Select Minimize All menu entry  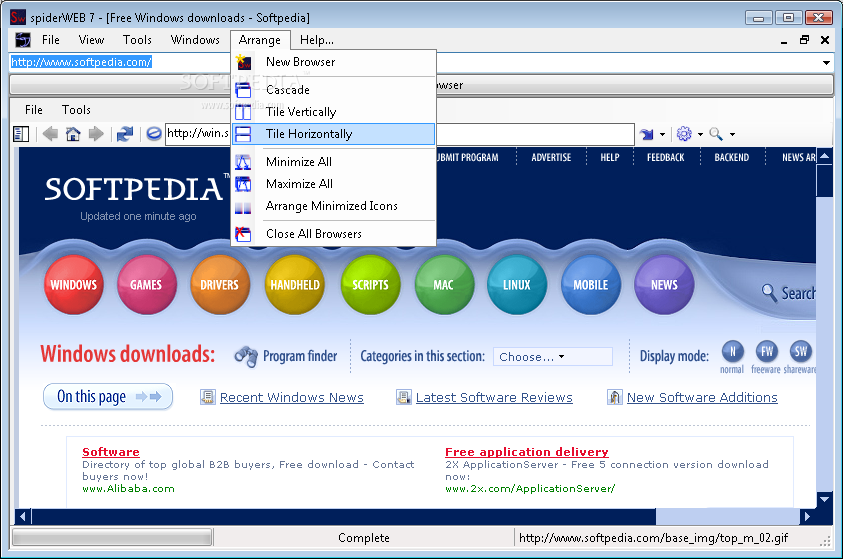[x=333, y=162]
